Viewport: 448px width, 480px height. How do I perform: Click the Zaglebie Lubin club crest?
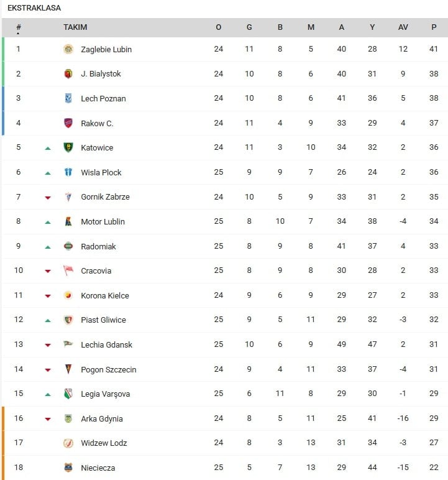[x=68, y=49]
